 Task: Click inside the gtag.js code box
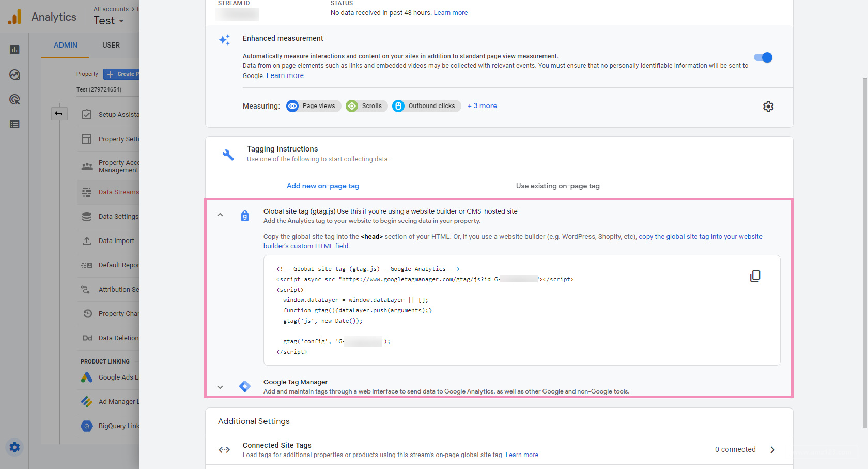coord(522,310)
